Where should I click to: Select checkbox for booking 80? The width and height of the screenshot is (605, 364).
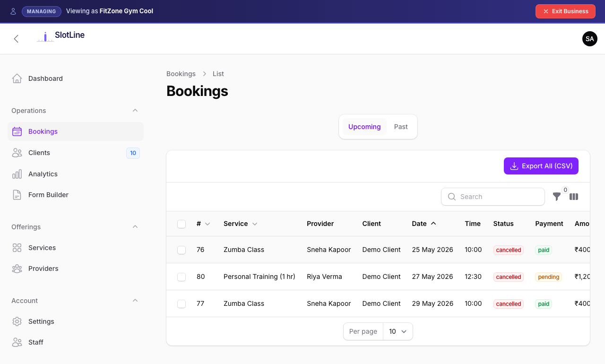181,277
